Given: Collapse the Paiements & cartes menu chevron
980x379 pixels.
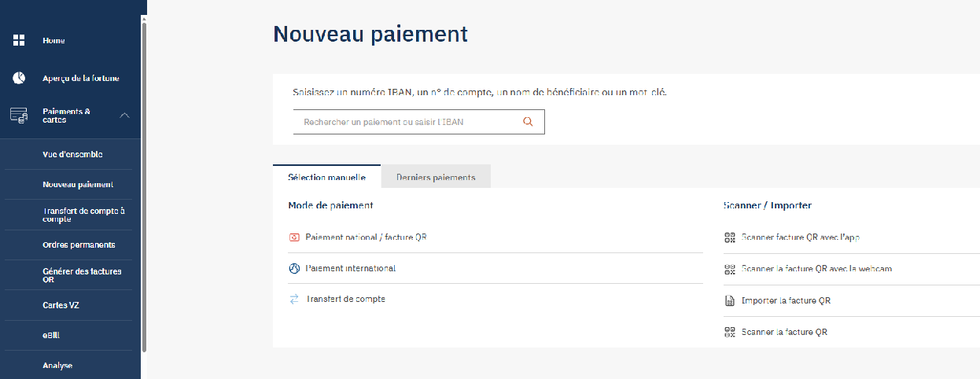Looking at the screenshot, I should (124, 116).
